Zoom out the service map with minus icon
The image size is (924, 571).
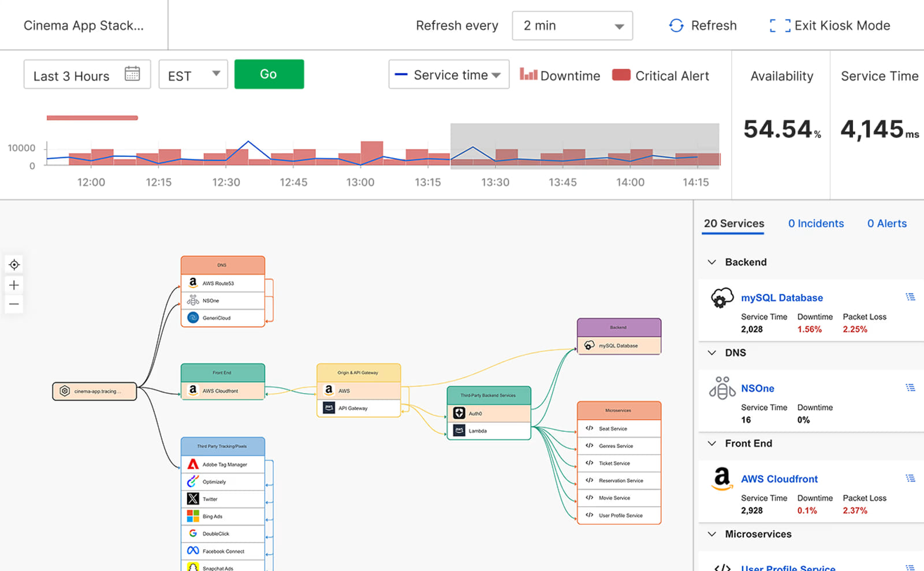pyautogui.click(x=14, y=304)
